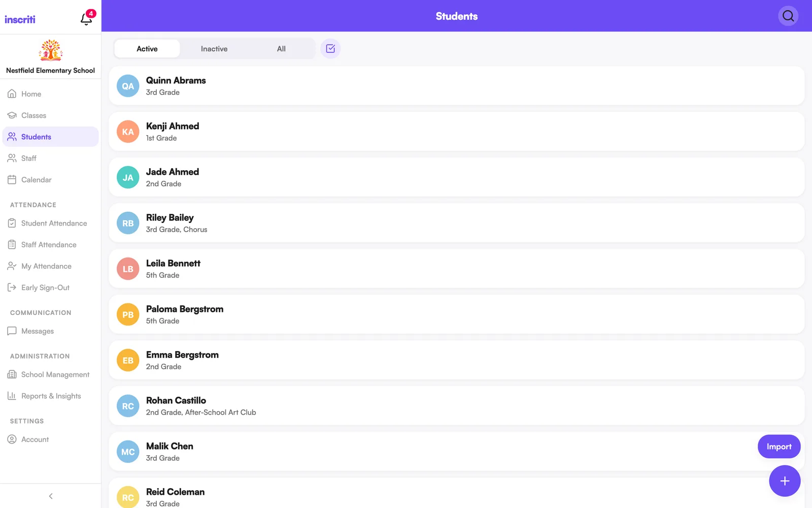
Task: Click the School Management building icon
Action: click(12, 374)
